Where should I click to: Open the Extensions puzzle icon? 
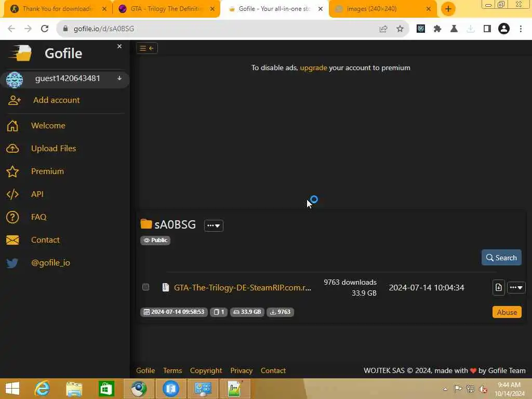click(437, 29)
